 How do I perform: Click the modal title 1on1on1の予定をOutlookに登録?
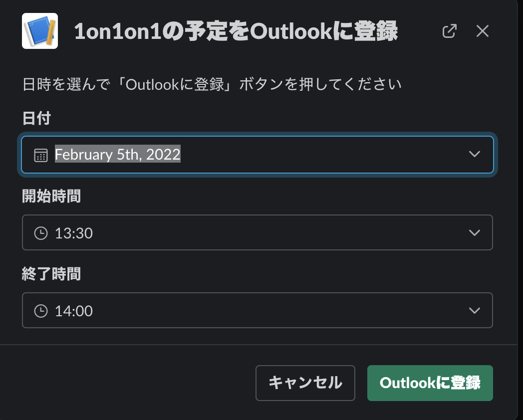pos(236,31)
